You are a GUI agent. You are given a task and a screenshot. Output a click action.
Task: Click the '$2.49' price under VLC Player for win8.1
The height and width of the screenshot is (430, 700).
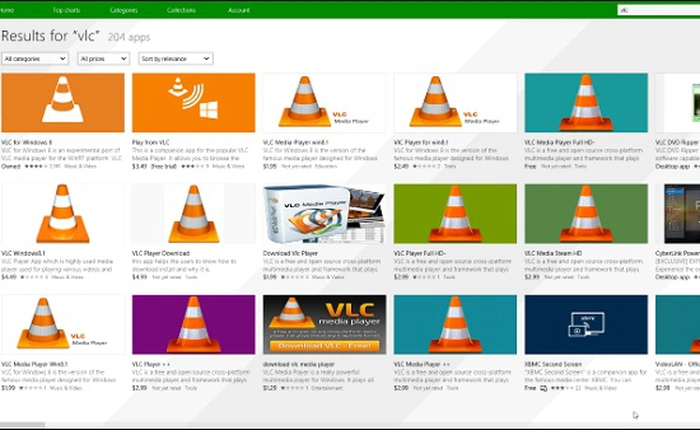401,166
